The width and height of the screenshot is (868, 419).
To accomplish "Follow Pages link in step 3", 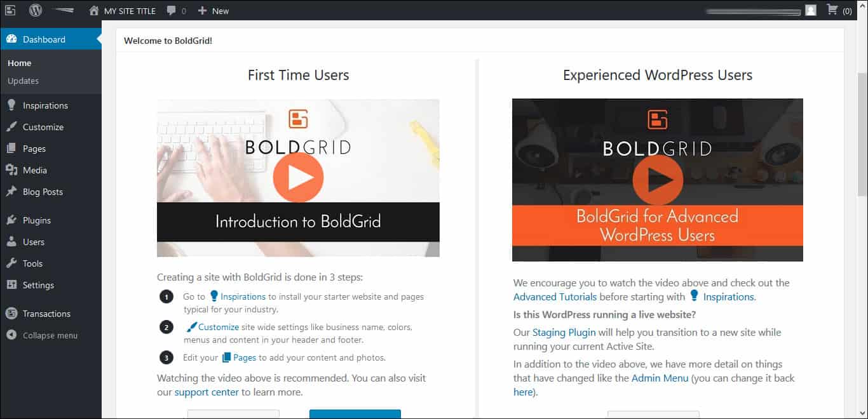I will coord(245,358).
